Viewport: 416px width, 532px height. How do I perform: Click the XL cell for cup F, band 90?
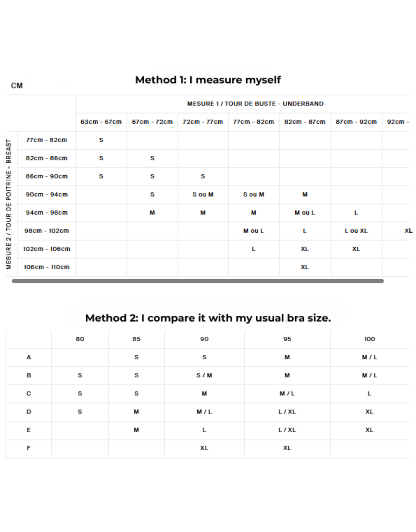tap(204, 448)
